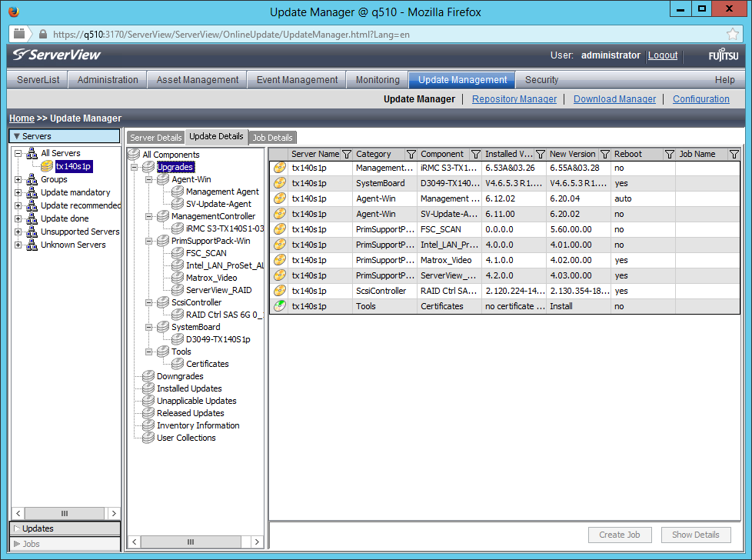Open the Security tab
The image size is (752, 560).
coord(541,80)
